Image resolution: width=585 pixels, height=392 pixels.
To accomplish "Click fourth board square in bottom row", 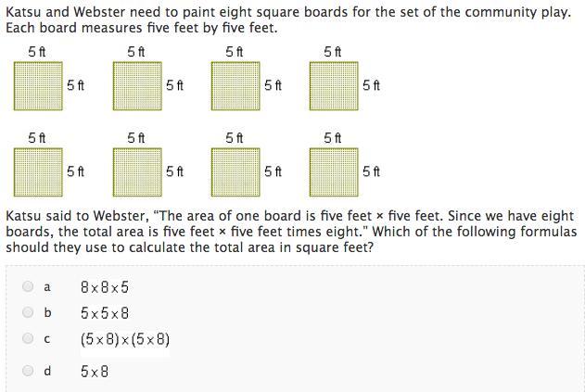I will (334, 172).
